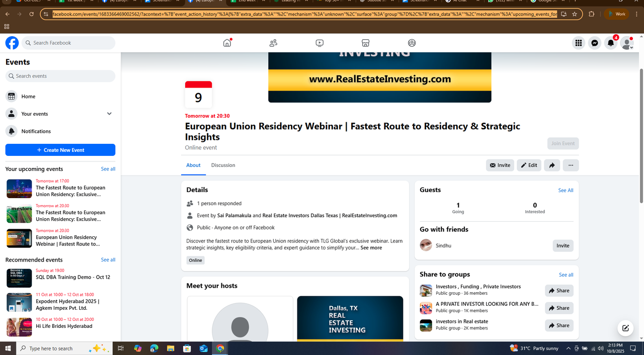The height and width of the screenshot is (355, 644).
Task: Click See All in Guests panel
Action: 566,191
